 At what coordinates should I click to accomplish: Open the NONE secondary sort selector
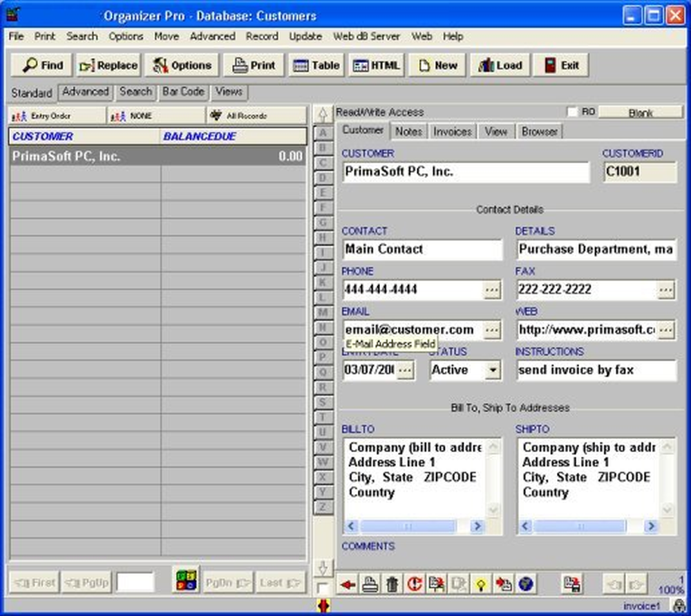point(156,116)
